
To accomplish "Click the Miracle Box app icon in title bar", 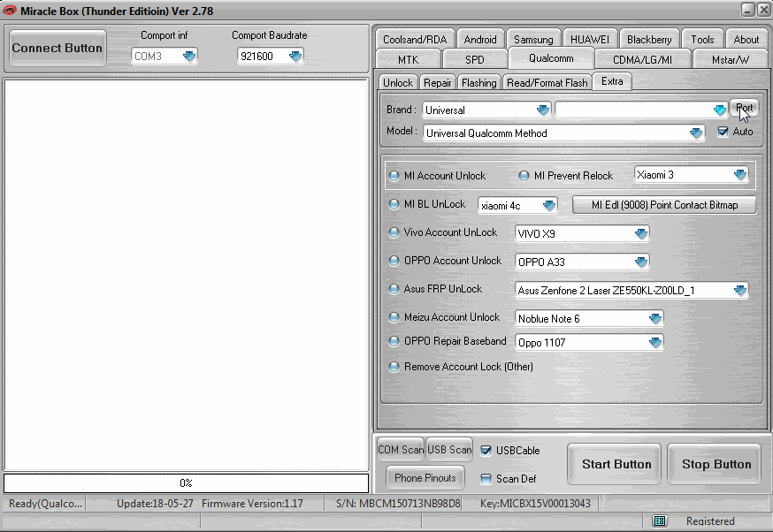I will (10, 11).
